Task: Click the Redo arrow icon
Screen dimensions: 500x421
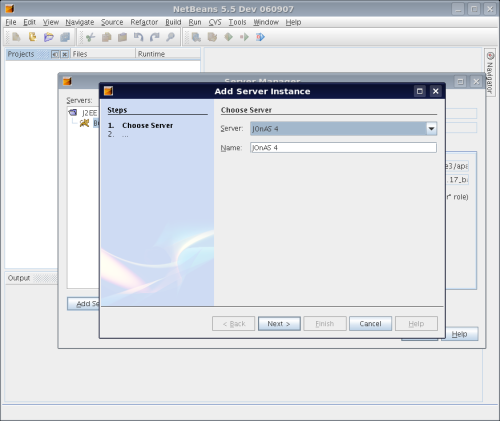Action: pos(154,37)
